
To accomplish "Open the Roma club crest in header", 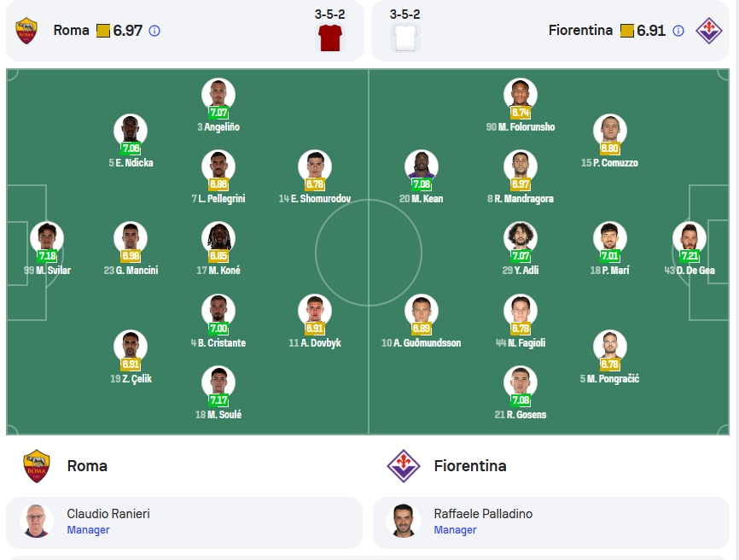I will point(26,31).
